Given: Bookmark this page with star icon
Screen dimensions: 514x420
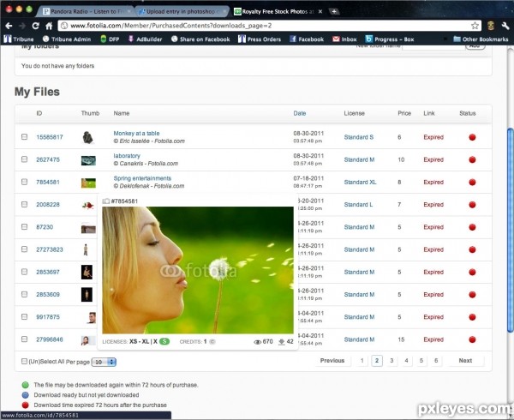Looking at the screenshot, I should click(x=475, y=26).
